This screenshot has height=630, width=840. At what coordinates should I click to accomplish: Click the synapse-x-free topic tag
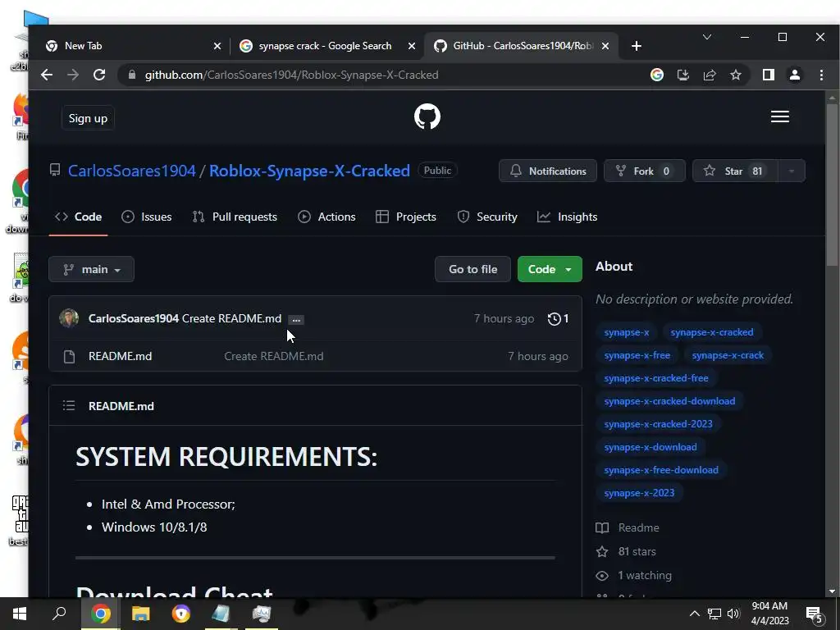pos(637,355)
